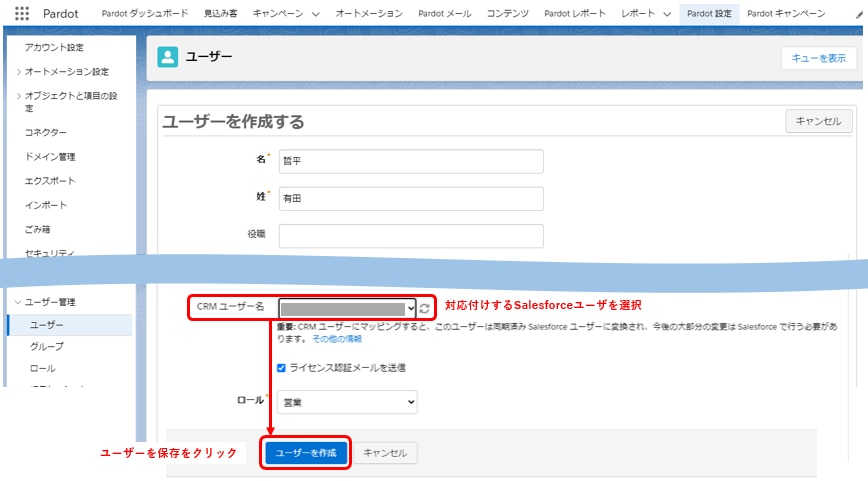The image size is (868, 481).
Task: Click into the 役職 input field
Action: (x=411, y=236)
